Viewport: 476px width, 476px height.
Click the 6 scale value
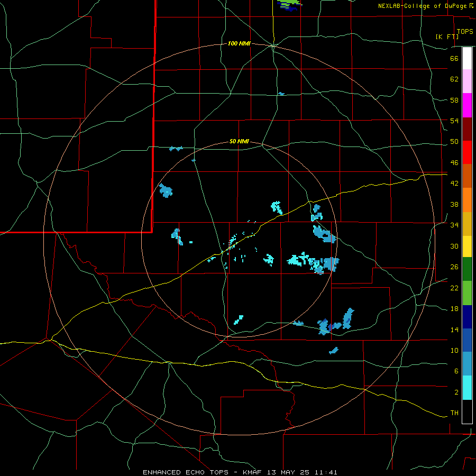pyautogui.click(x=456, y=371)
